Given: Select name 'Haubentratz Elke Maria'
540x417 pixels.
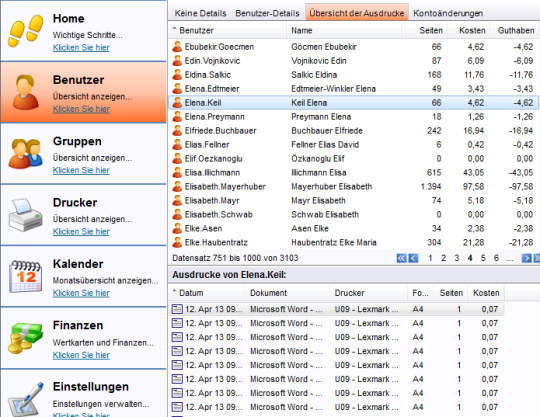Looking at the screenshot, I should (334, 242).
